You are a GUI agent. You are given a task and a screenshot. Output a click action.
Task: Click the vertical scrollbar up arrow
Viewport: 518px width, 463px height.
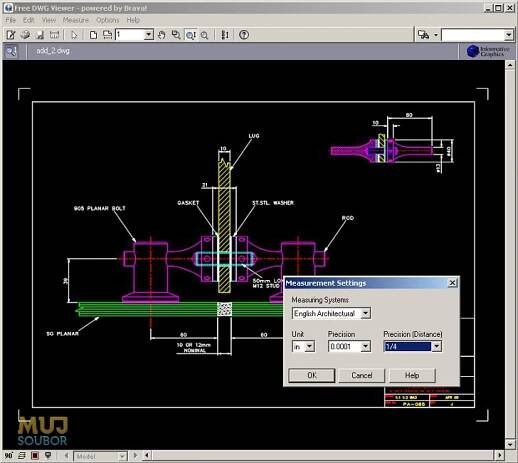click(x=510, y=65)
